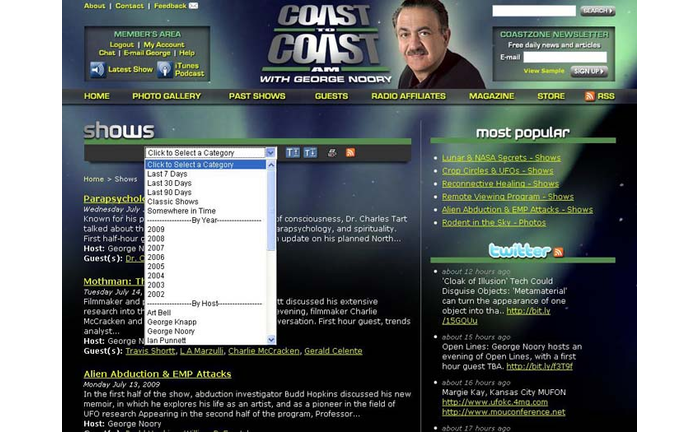This screenshot has width=698, height=432.
Task: Choose year 2009 in dropdown
Action: pos(156,229)
